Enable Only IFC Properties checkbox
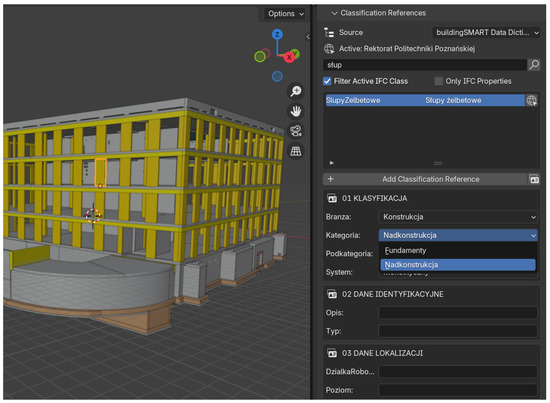 (438, 81)
